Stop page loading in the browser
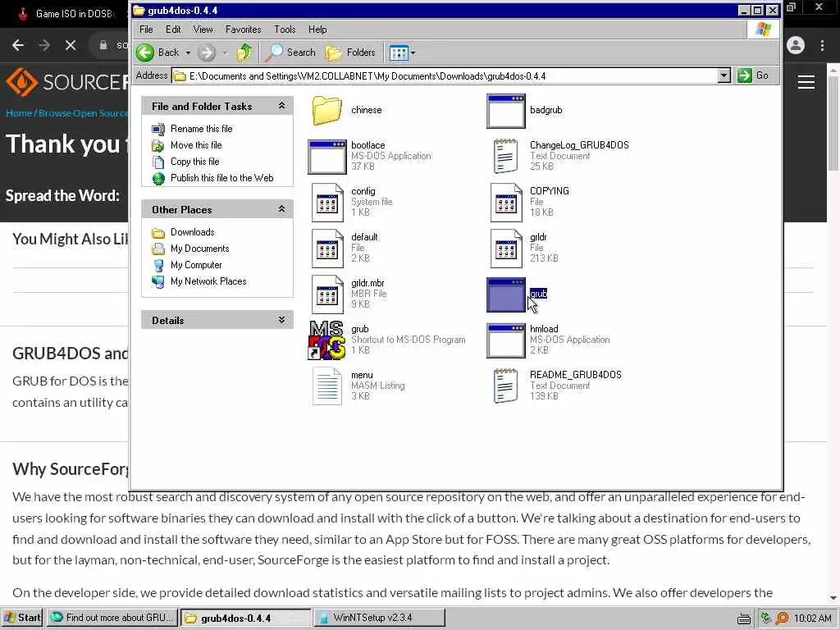The image size is (840, 630). [71, 45]
